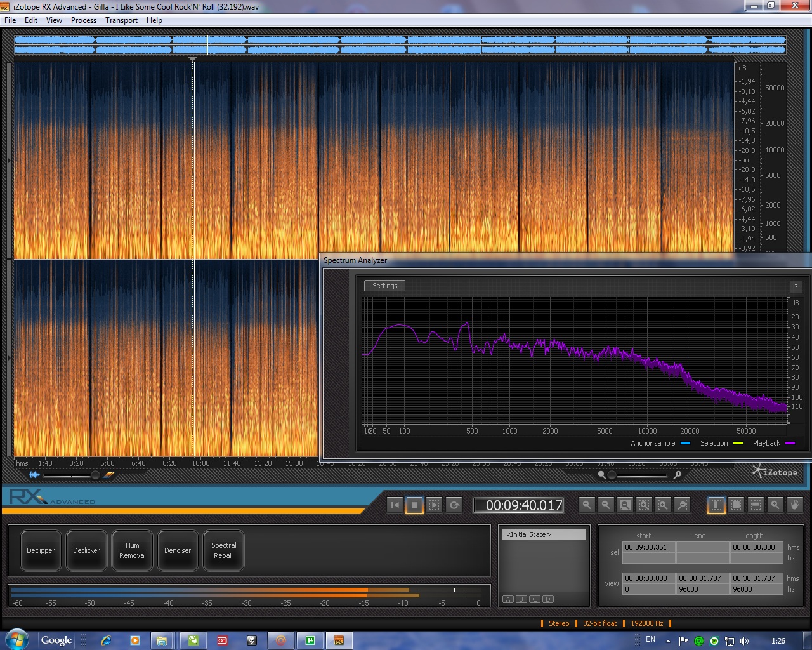Viewport: 812px width, 650px height.
Task: Rewind playback to the start
Action: pos(395,505)
